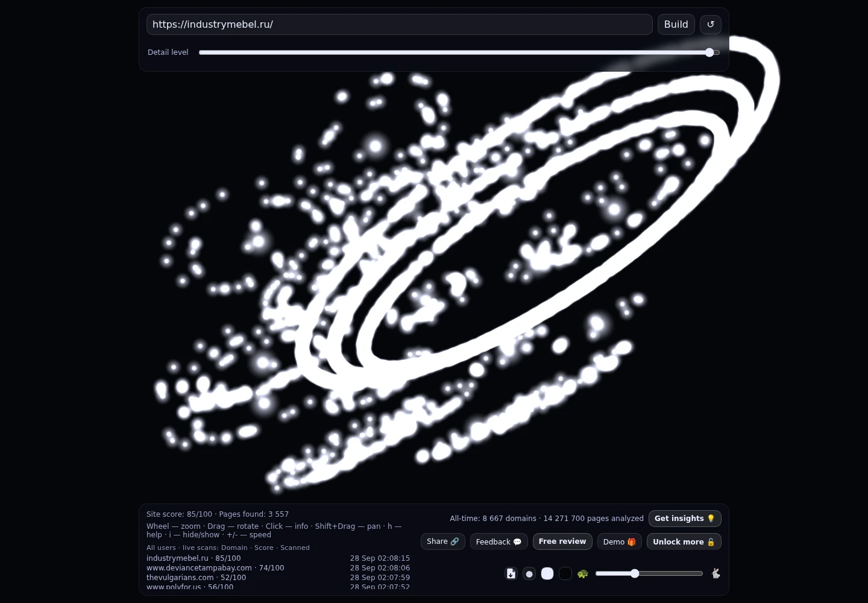This screenshot has height=603, width=868.
Task: Click Unlock more button
Action: point(684,541)
